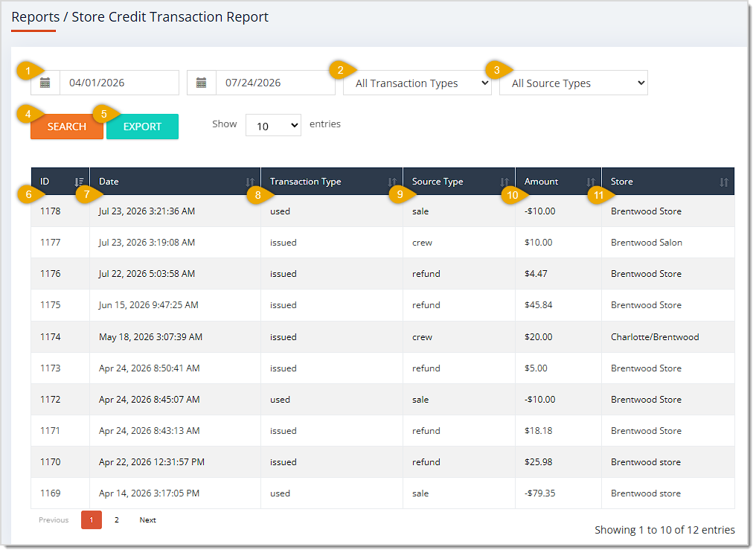Click date Jul 22, 2026 5:03:58 AM
Viewport: 756px width, 553px height.
pyautogui.click(x=147, y=274)
